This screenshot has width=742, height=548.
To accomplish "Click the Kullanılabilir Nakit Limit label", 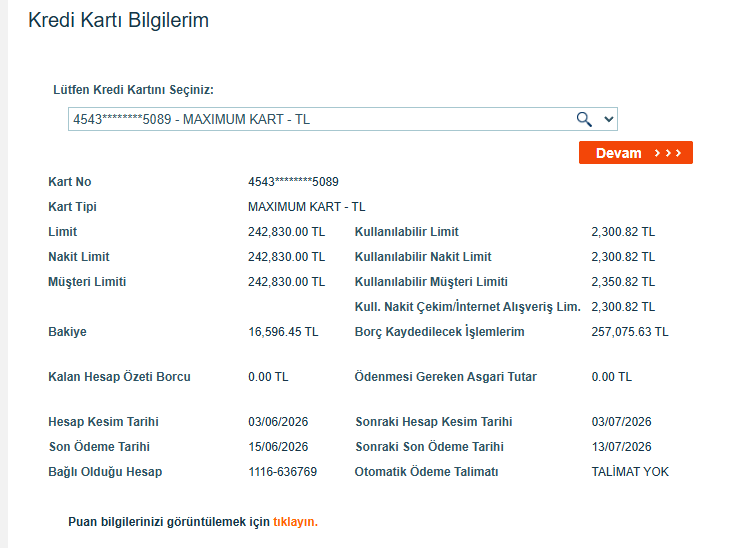I will [423, 257].
